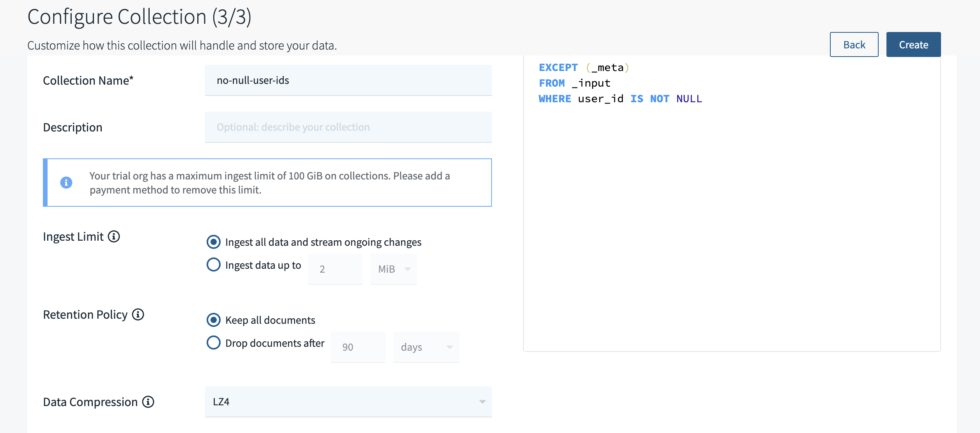Open the MiB unit dropdown

(394, 269)
